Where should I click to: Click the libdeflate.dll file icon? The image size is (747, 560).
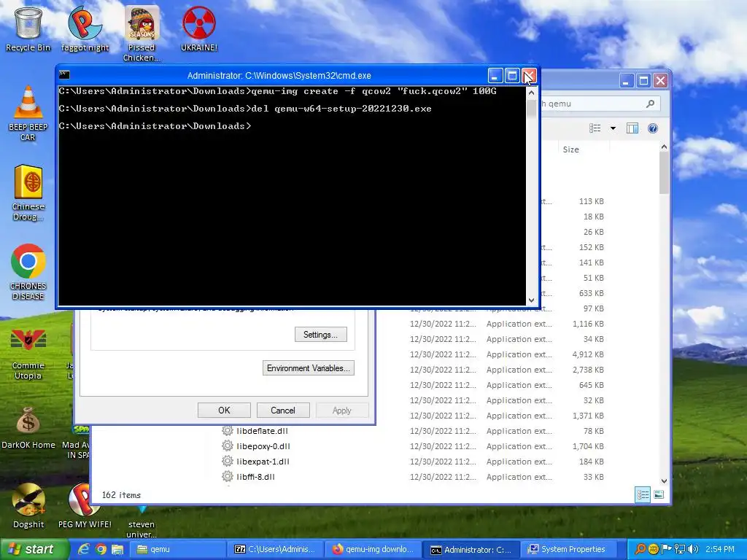(x=228, y=431)
